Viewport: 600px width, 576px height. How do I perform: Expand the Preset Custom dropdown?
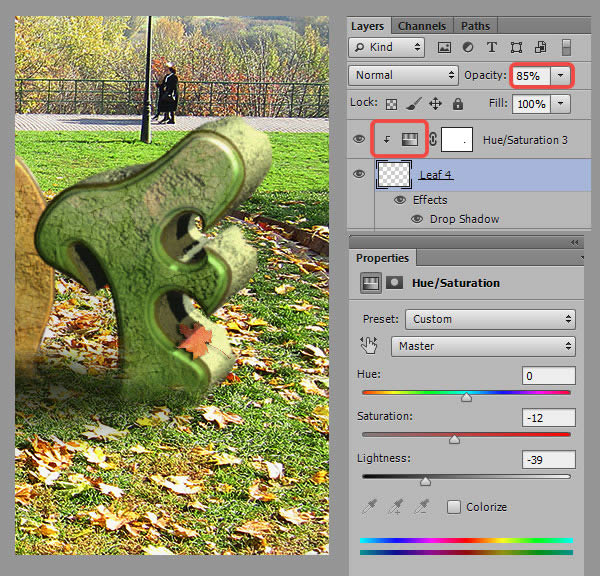[x=489, y=319]
